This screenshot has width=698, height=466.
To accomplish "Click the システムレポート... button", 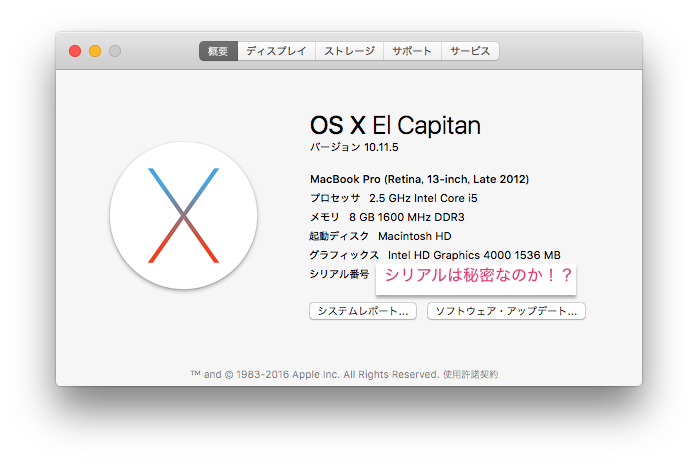I will pyautogui.click(x=363, y=311).
